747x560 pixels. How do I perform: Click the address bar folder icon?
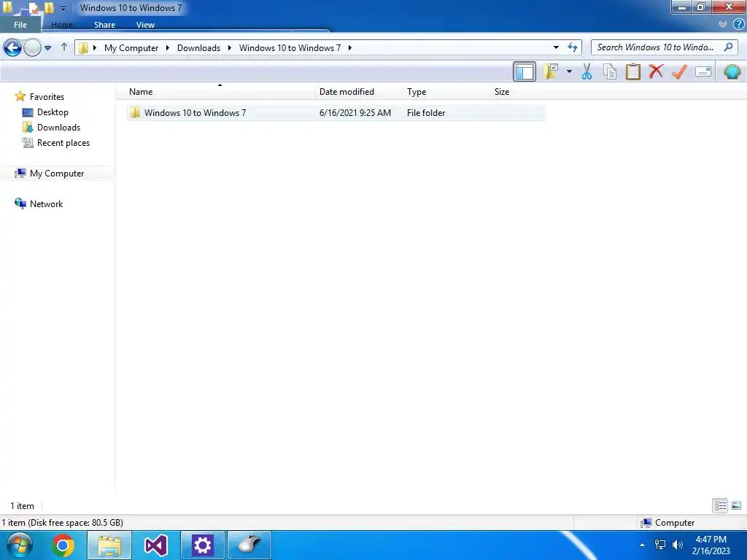(83, 47)
